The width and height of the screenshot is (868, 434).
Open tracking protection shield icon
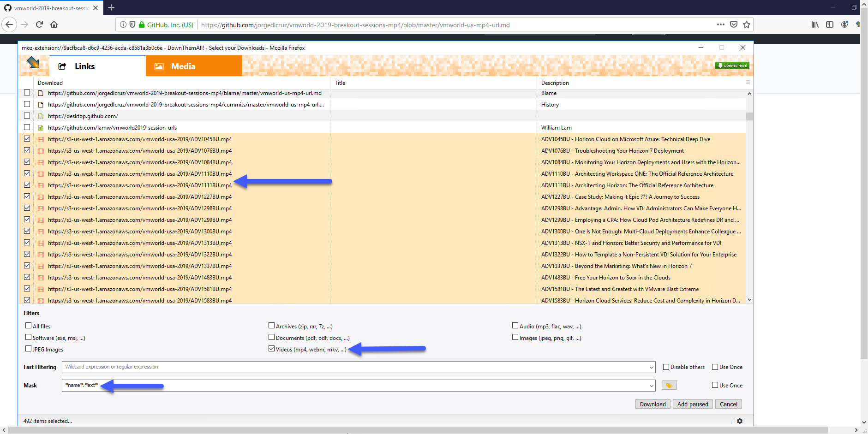click(132, 24)
